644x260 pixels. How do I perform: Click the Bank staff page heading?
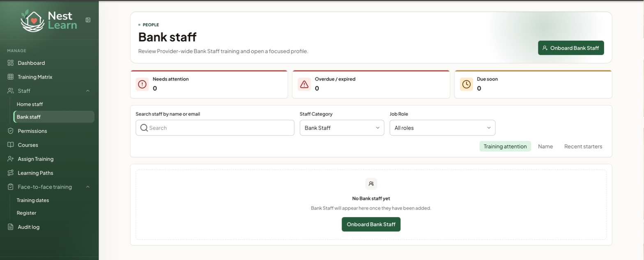pos(167,37)
